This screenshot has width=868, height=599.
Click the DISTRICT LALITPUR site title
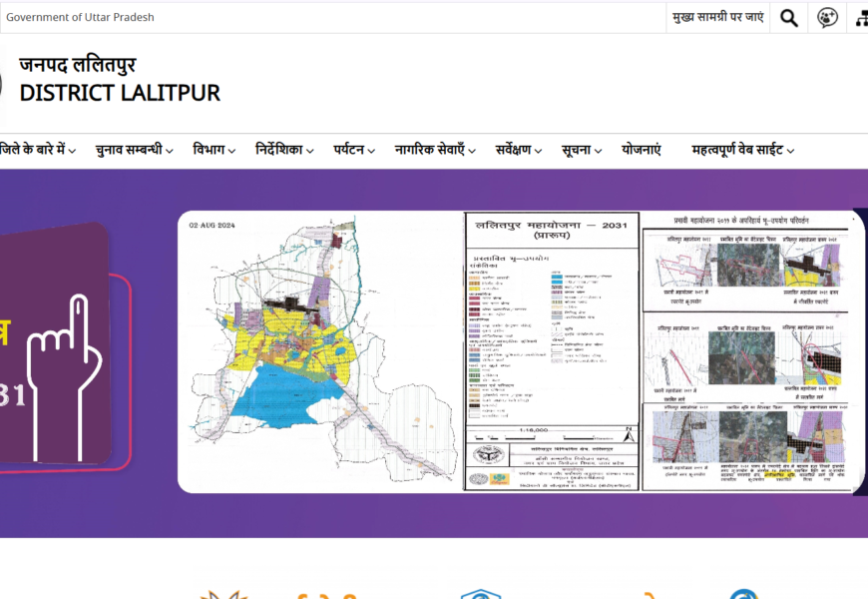click(x=120, y=93)
